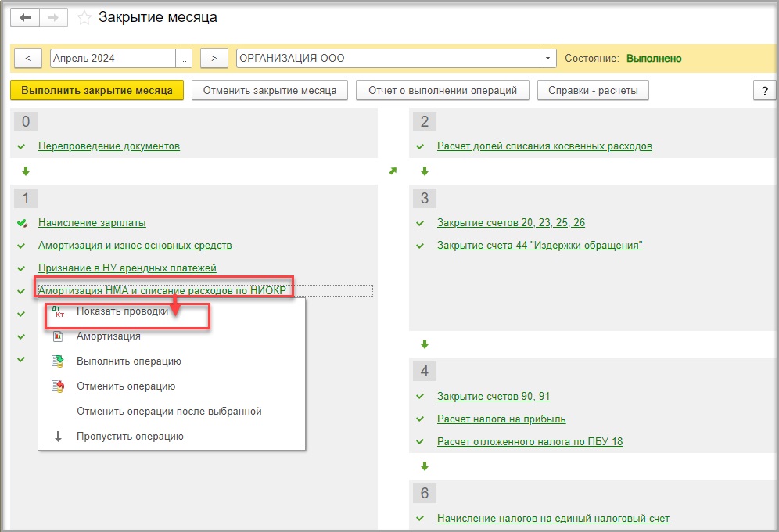
Task: Open Закрытие счетов 20, 23, 25, 26
Action: tap(511, 222)
